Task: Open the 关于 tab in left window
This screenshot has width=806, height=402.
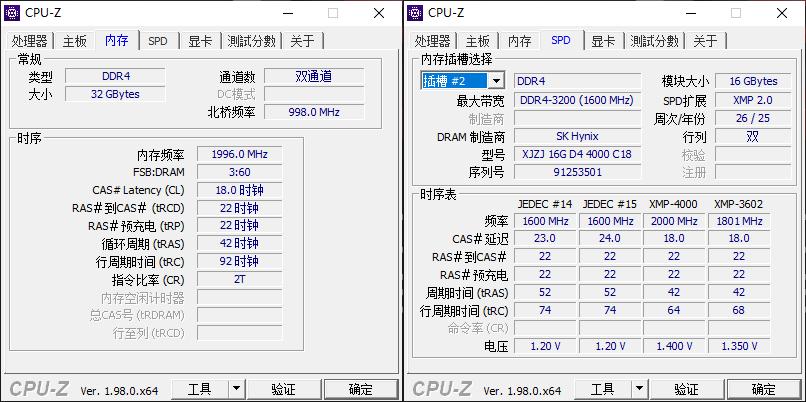Action: [x=302, y=41]
